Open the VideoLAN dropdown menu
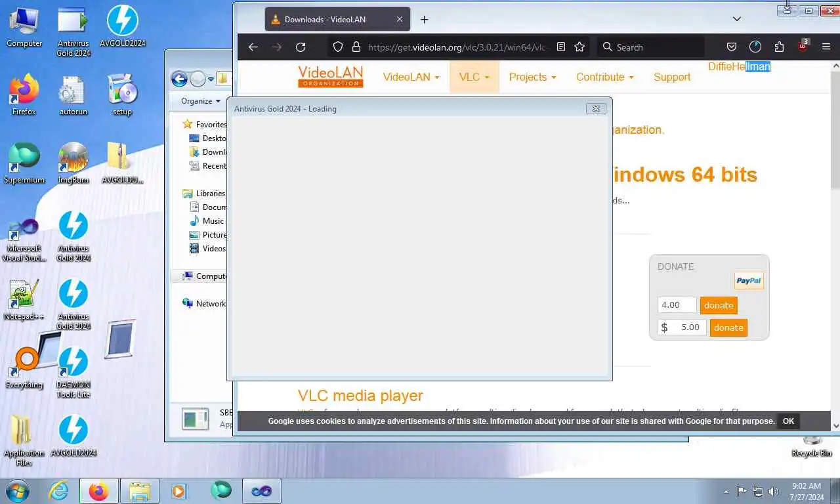The image size is (840, 504). click(411, 77)
